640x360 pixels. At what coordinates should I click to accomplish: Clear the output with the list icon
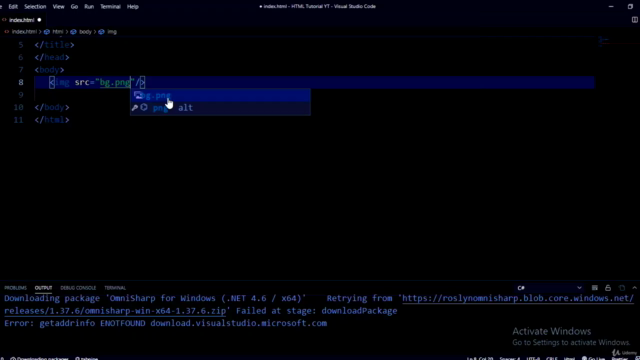pos(595,288)
